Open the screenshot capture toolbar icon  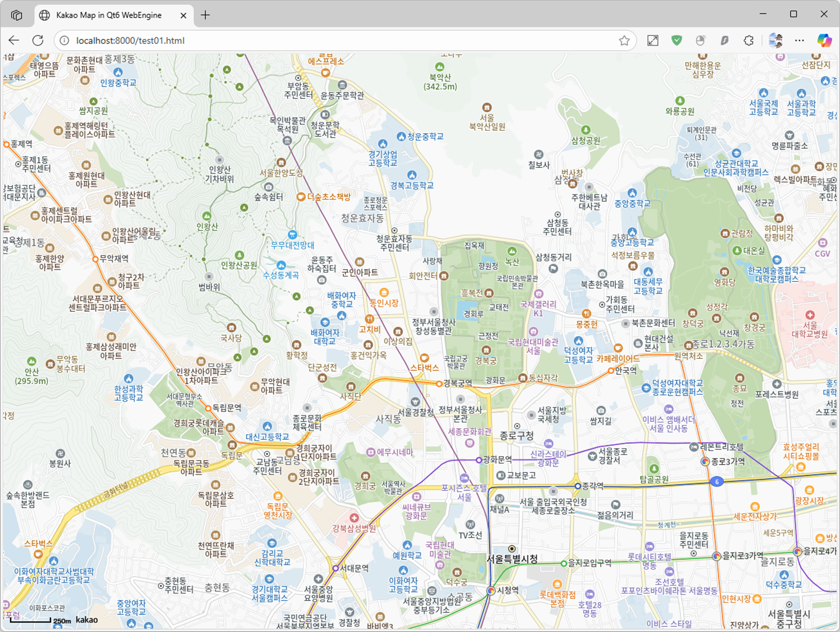(652, 40)
